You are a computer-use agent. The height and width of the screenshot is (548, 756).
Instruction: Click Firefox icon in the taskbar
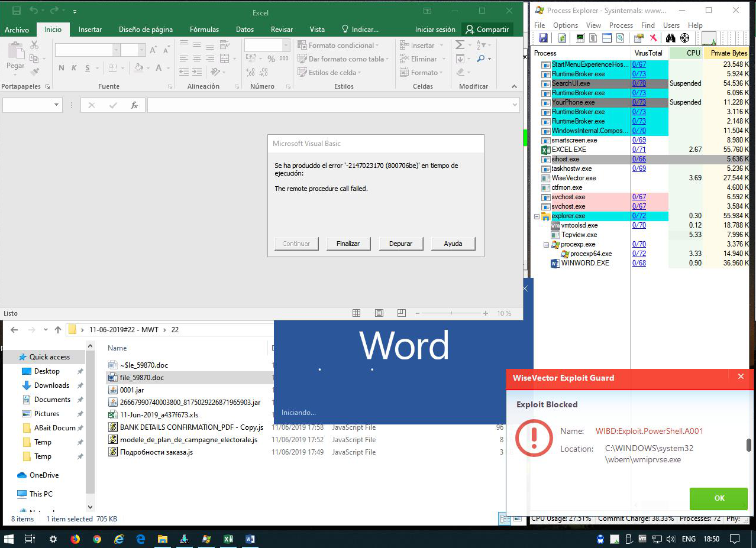75,539
